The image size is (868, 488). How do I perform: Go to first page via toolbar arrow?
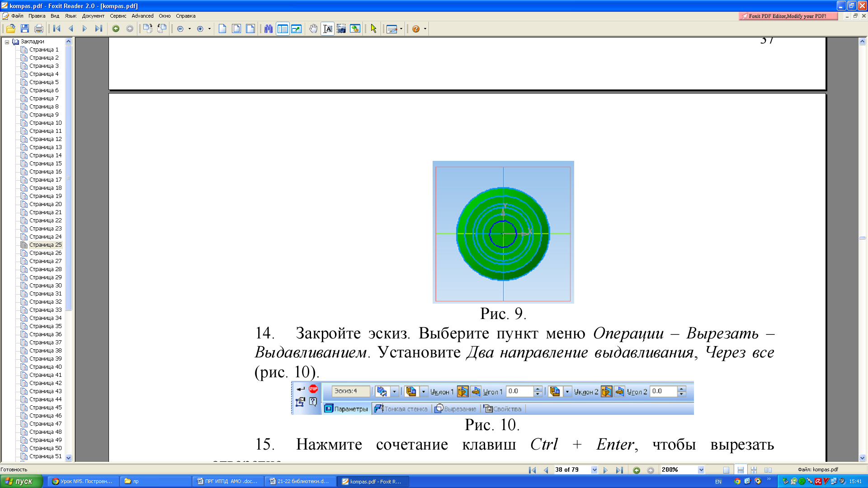57,29
